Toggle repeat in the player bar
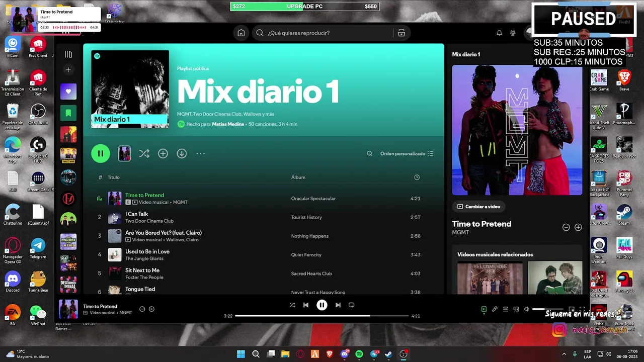Screen dimensions: 644x362 pos(352,305)
